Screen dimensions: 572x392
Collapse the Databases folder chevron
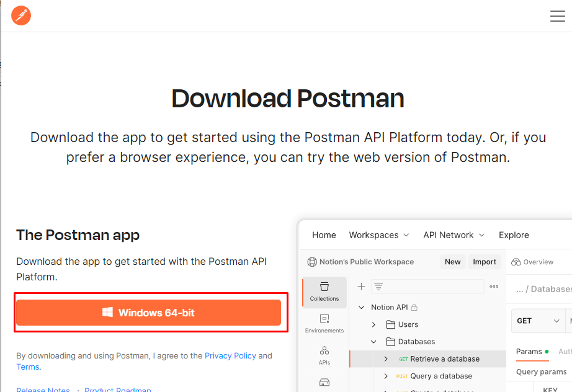(x=373, y=342)
